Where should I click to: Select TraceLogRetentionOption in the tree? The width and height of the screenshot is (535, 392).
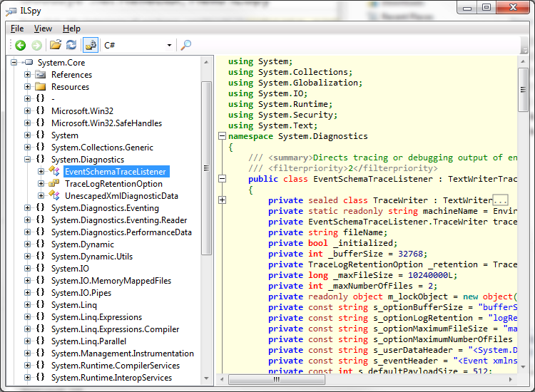[x=113, y=184]
